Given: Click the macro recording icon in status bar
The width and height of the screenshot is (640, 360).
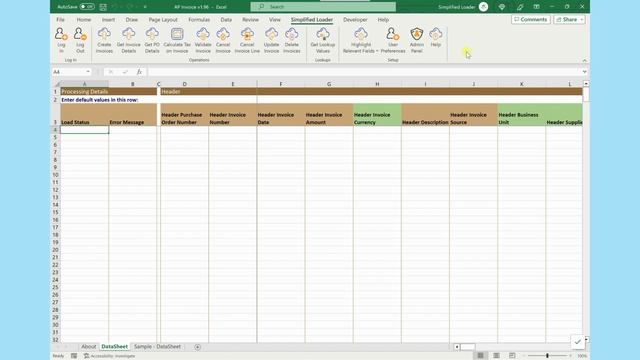Looking at the screenshot, I should point(74,356).
